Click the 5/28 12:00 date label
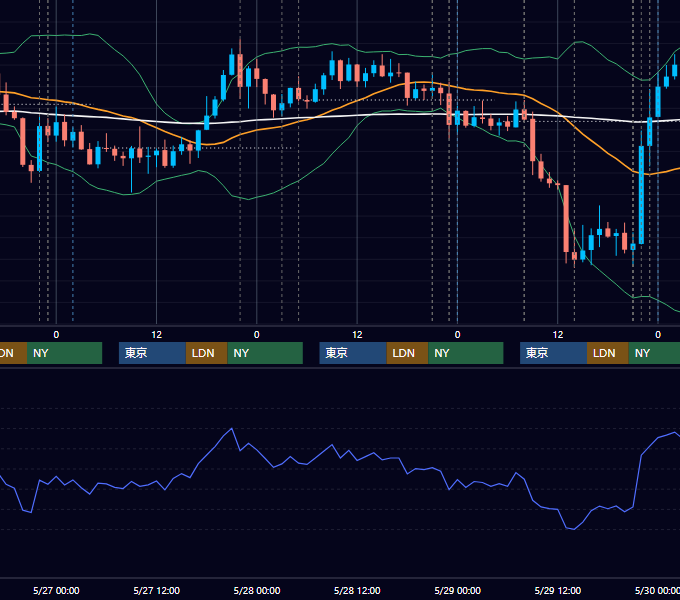The height and width of the screenshot is (600, 680). coord(357,590)
